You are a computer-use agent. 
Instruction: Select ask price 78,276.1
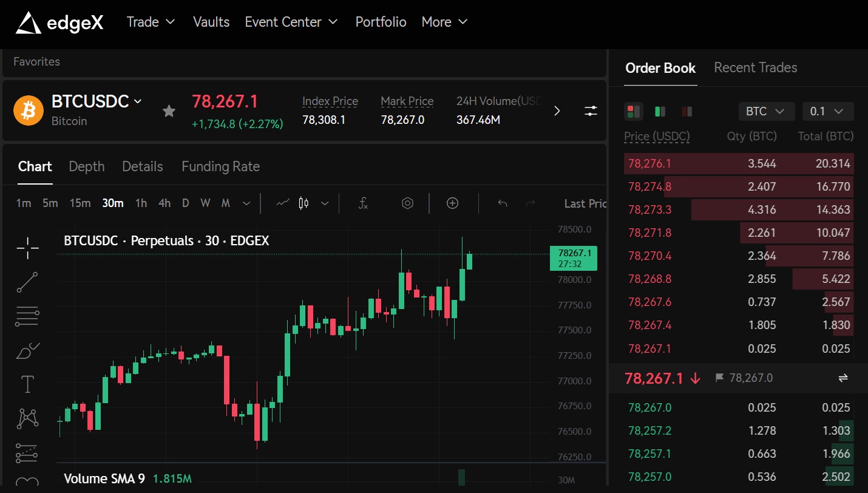coord(649,163)
